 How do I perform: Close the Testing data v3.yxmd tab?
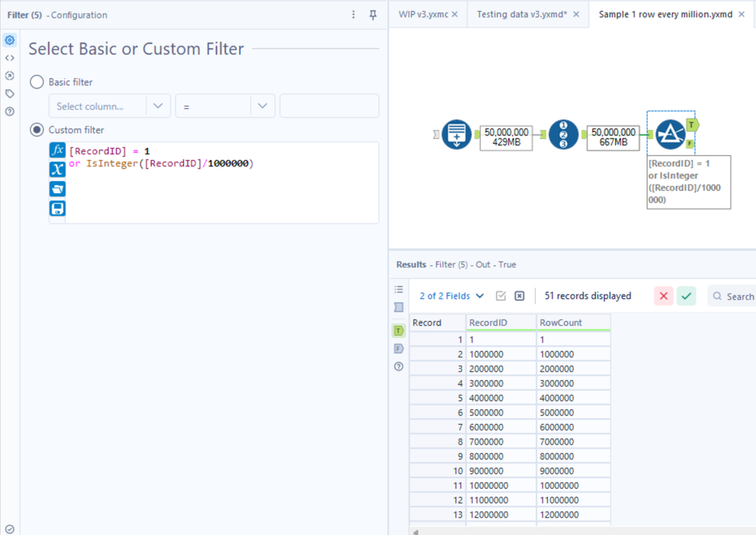coord(576,14)
